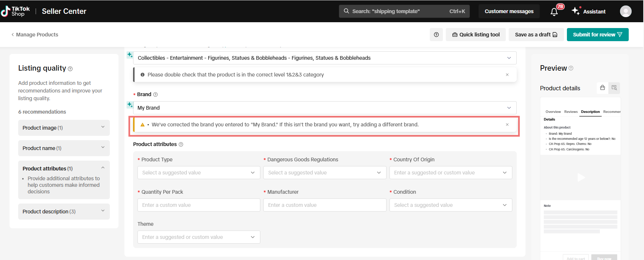The width and height of the screenshot is (644, 260).
Task: Click the AI sparkle icon beside Brand field
Action: click(x=130, y=105)
